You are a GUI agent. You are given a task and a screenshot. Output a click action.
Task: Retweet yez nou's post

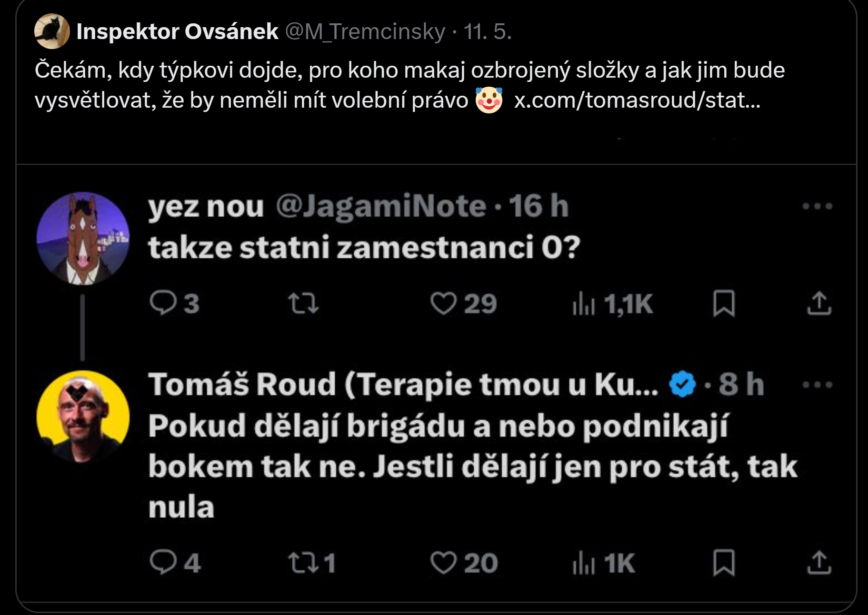click(x=303, y=303)
